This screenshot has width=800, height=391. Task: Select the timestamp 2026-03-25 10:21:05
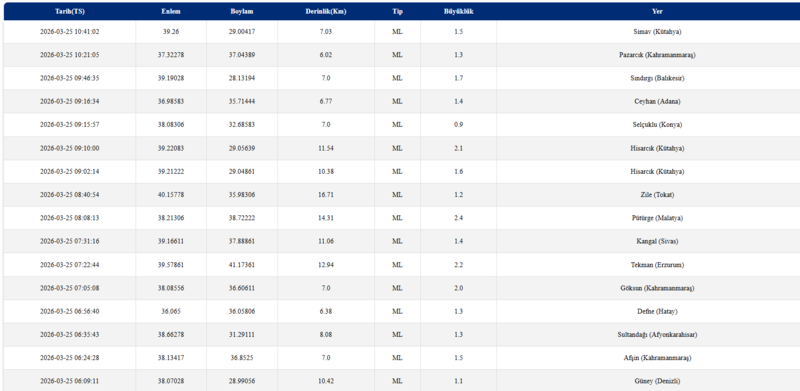pos(69,55)
